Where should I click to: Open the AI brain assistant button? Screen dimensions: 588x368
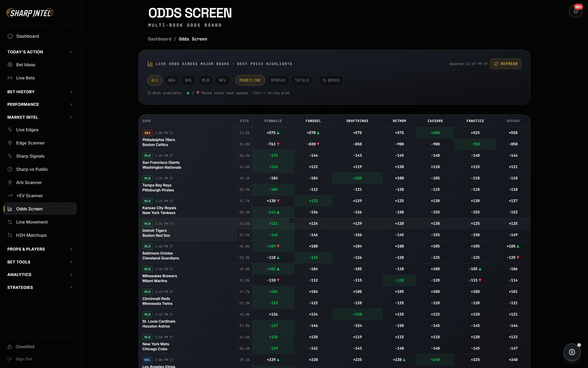572,352
